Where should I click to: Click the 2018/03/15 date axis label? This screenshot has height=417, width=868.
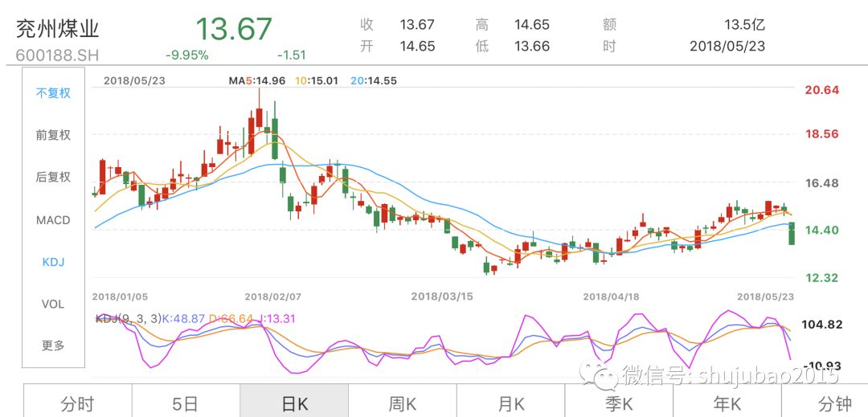(442, 297)
